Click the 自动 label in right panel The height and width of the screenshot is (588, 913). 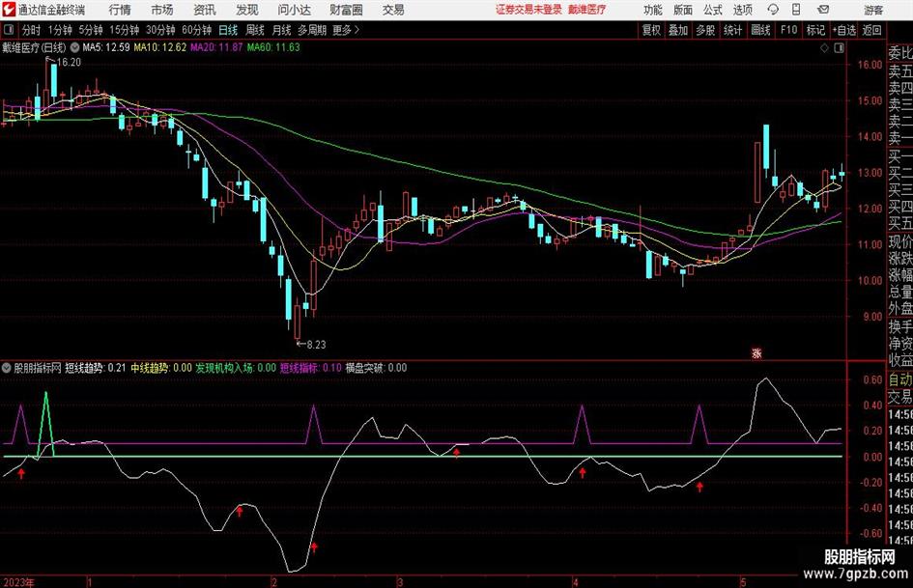[899, 380]
